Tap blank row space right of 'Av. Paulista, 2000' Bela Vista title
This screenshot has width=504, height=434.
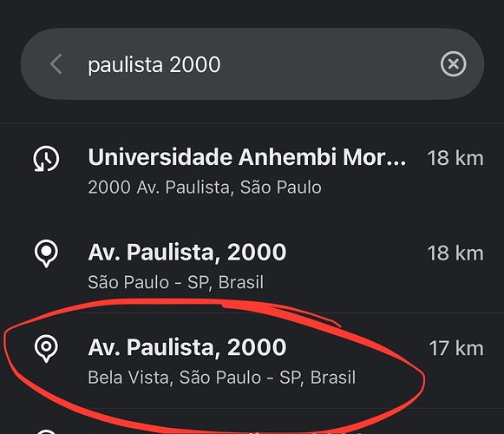(357, 347)
